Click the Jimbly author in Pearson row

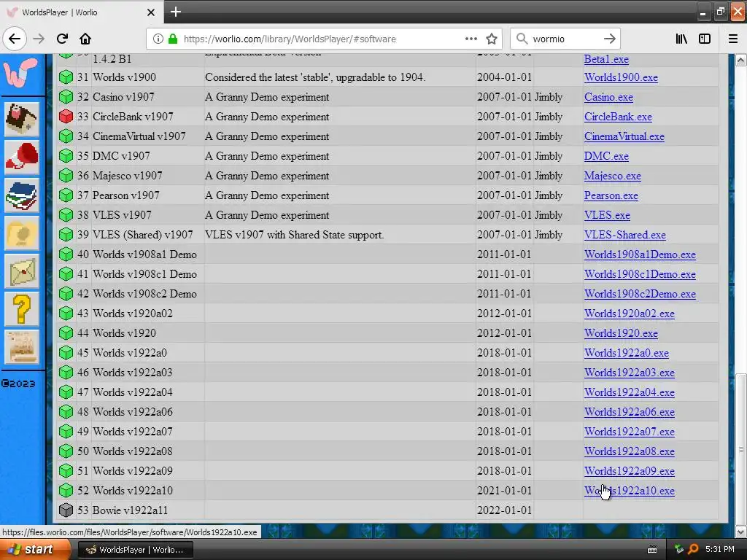tap(549, 195)
